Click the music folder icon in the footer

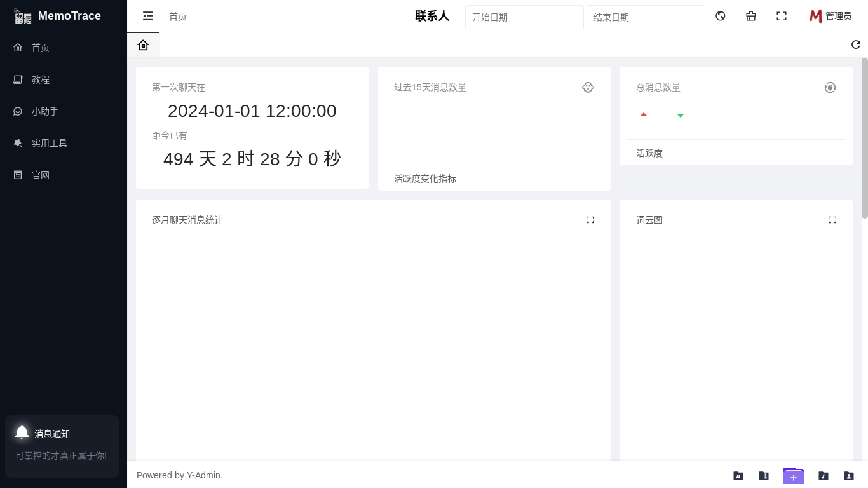824,476
